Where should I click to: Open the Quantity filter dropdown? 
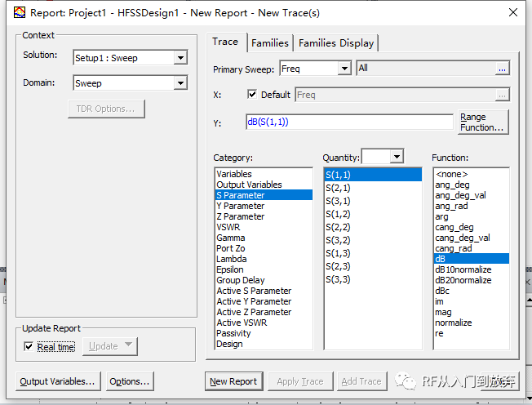[x=397, y=157]
